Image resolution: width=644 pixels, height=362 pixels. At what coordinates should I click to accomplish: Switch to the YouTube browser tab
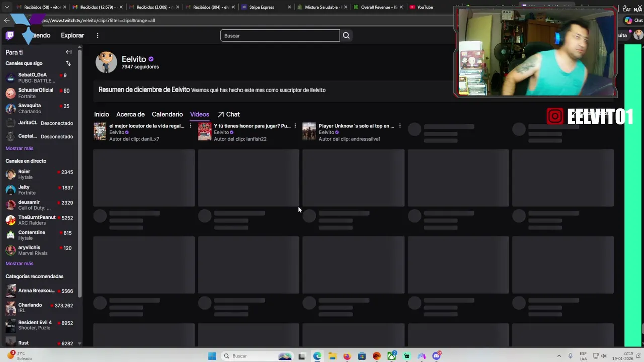coord(425,7)
